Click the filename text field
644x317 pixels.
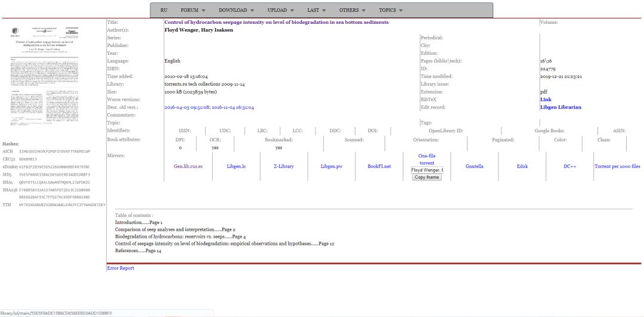coord(426,170)
